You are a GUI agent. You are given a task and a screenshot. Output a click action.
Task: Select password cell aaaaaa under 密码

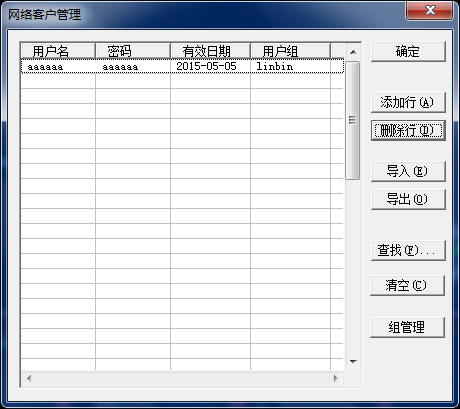[x=133, y=66]
